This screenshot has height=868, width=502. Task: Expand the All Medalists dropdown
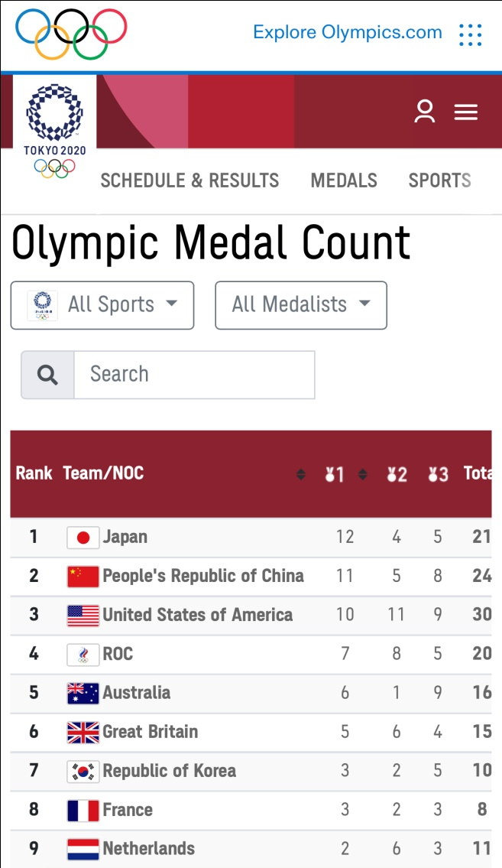pyautogui.click(x=301, y=305)
